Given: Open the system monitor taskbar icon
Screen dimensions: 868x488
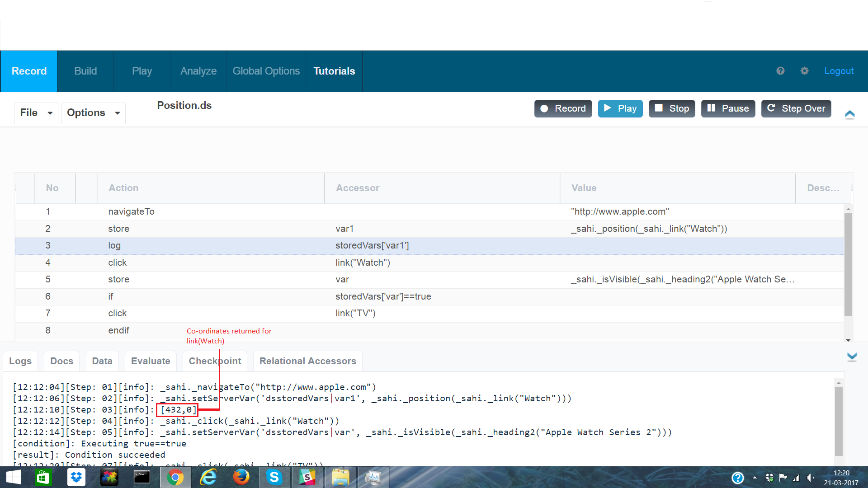Looking at the screenshot, I should (x=373, y=477).
